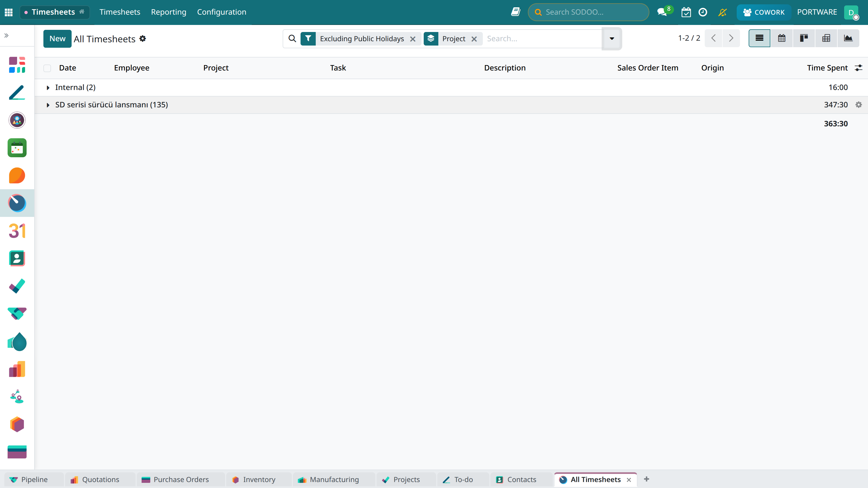This screenshot has height=488, width=868.
Task: Open the Dashboards app in sidebar
Action: [17, 65]
